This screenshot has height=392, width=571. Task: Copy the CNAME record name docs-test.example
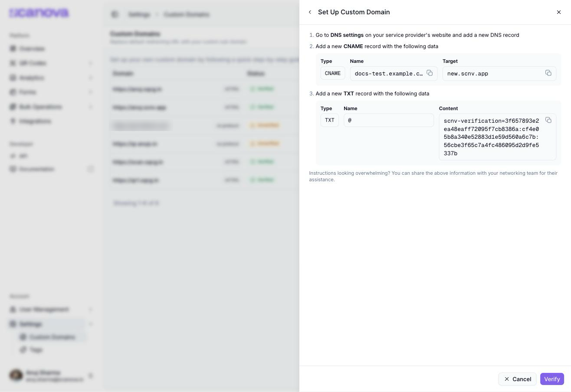coord(430,73)
